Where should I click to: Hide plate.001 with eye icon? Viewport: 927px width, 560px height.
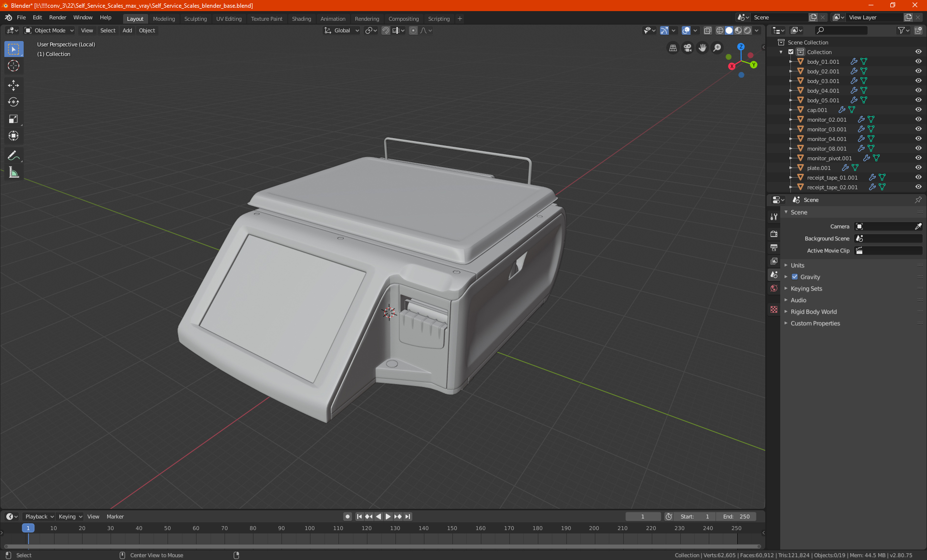tap(918, 168)
